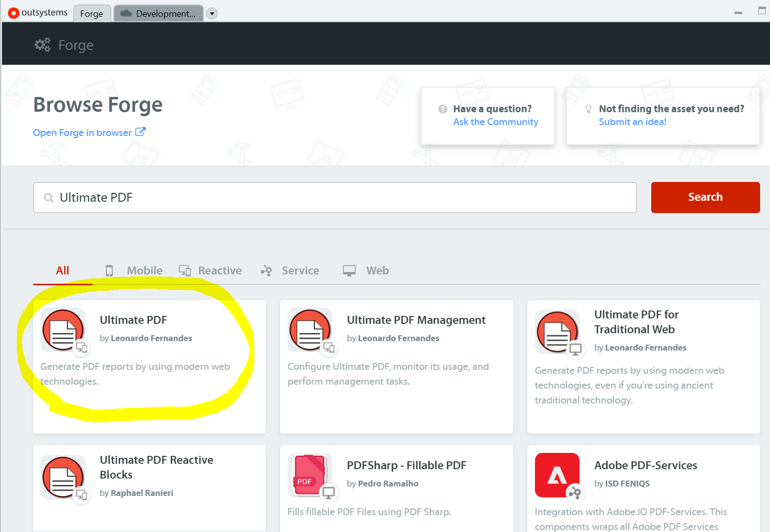
Task: Minimize the Service Studio window
Action: 738,13
